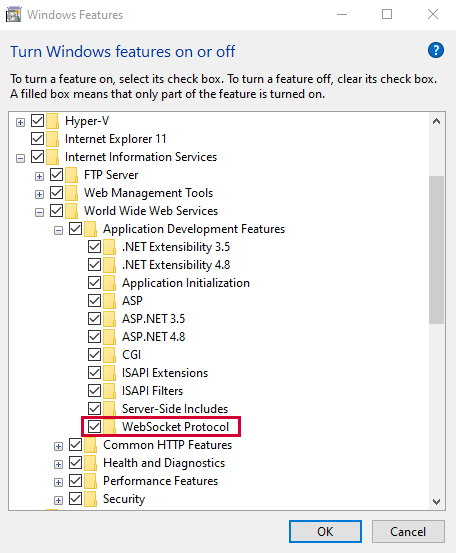This screenshot has width=456, height=553.
Task: Uncheck the WebSocket Protocol checkbox
Action: point(94,426)
